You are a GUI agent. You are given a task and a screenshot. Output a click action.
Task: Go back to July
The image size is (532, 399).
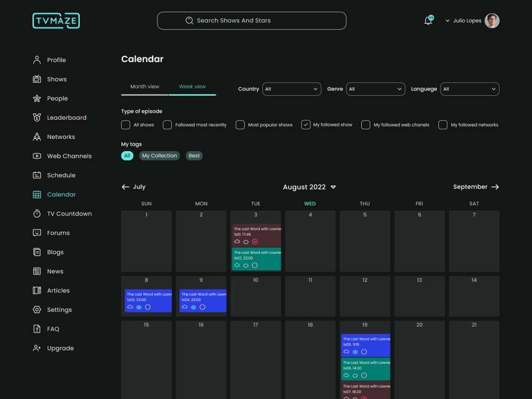[x=134, y=187]
